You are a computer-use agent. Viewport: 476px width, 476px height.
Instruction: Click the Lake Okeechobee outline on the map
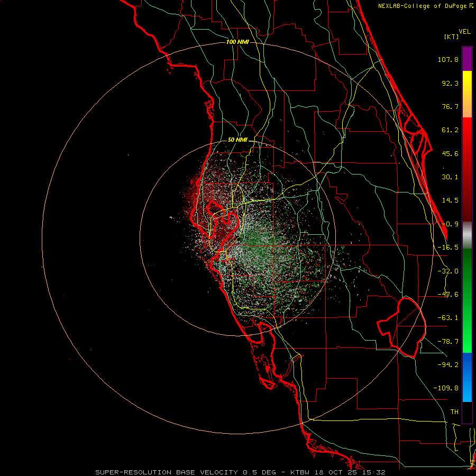click(402, 327)
